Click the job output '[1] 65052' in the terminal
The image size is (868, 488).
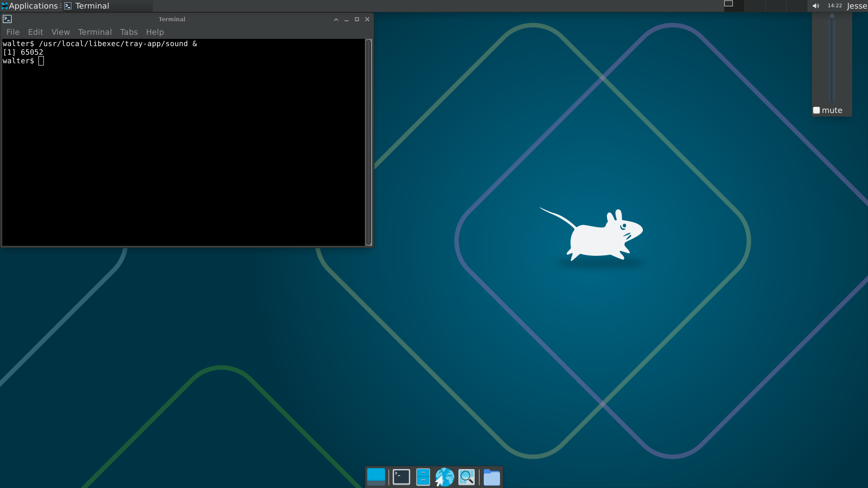(x=23, y=52)
